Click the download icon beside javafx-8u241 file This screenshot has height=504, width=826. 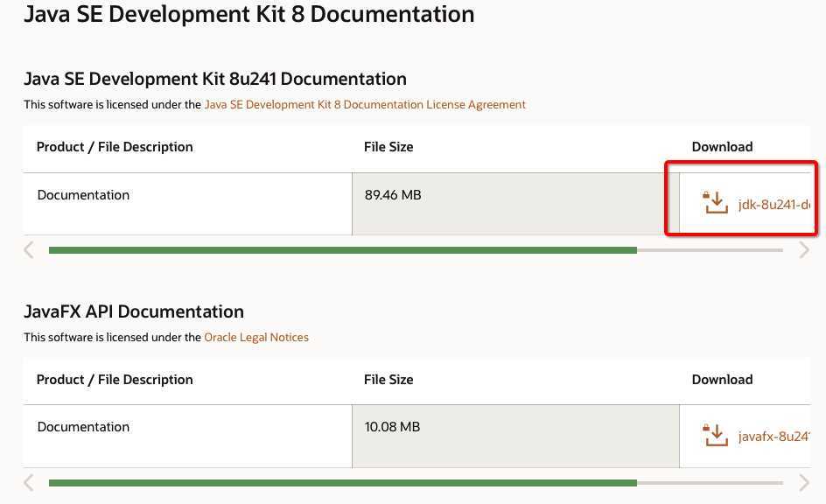tap(716, 435)
